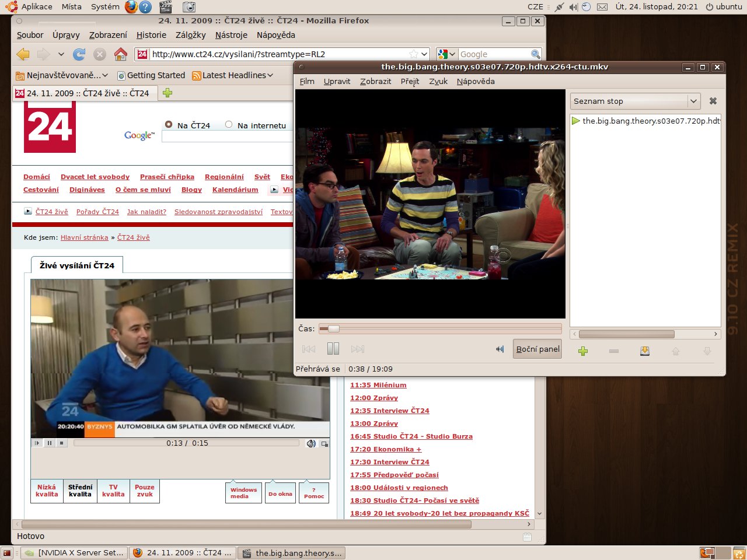Click the show desktop icon in bottom panel

(x=7, y=552)
